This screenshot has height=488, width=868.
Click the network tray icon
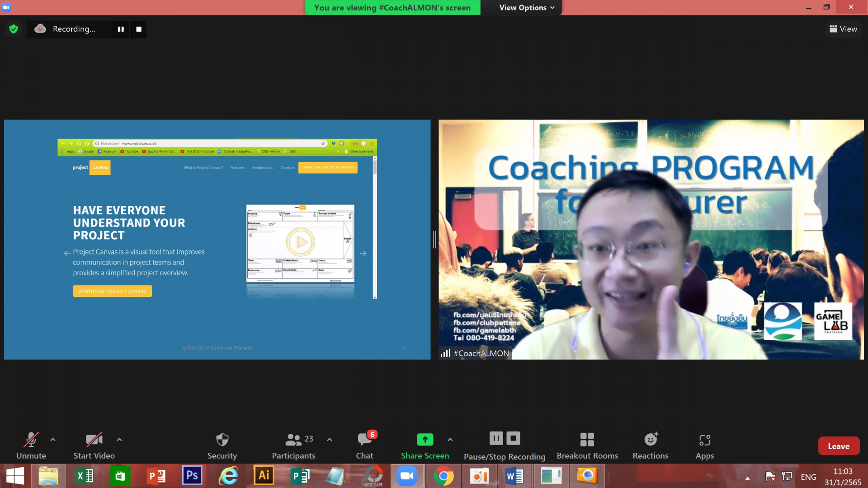(x=787, y=477)
